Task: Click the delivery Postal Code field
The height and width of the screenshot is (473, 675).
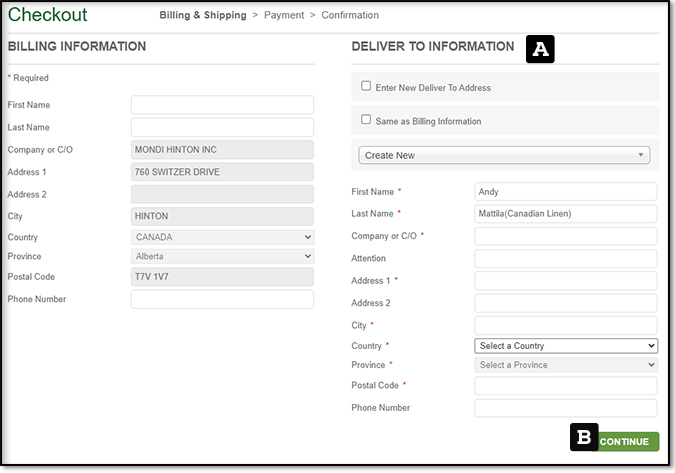Action: (x=565, y=386)
